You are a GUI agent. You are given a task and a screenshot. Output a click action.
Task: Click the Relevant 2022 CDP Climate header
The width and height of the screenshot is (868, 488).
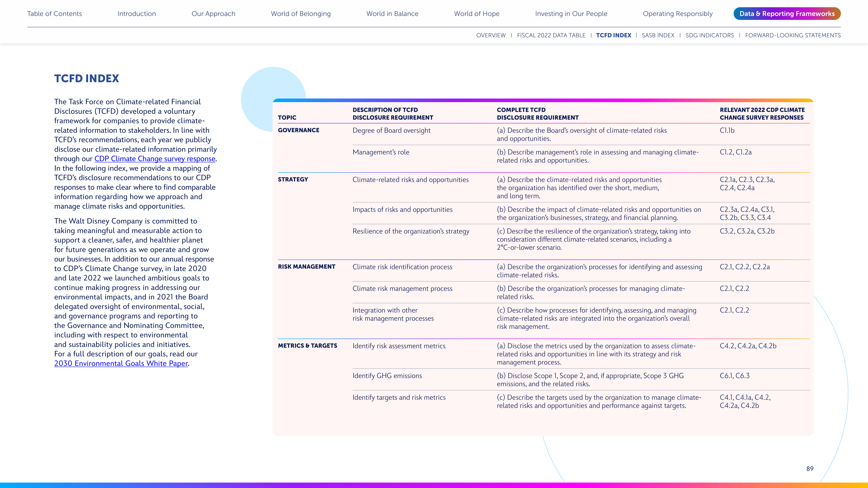pos(762,114)
